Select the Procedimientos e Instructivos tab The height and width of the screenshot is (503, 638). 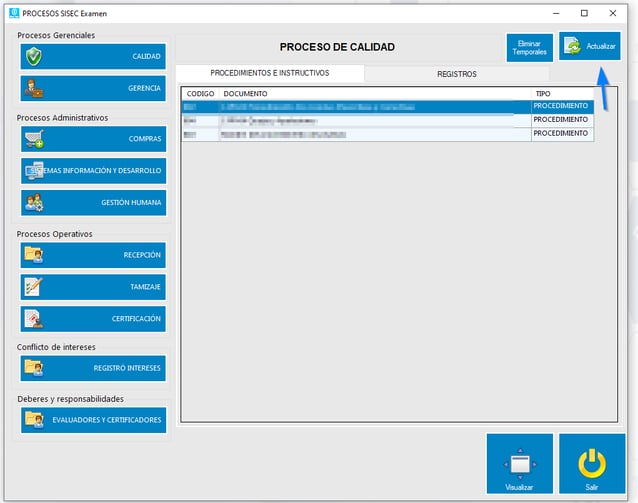269,74
